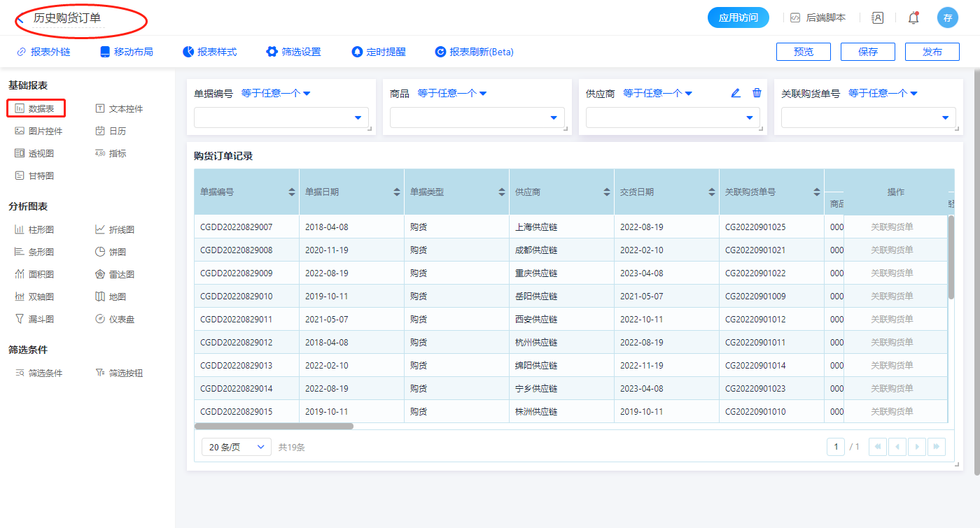Click the 应用访问 button
Screen dimensions: 980x528
coord(738,17)
